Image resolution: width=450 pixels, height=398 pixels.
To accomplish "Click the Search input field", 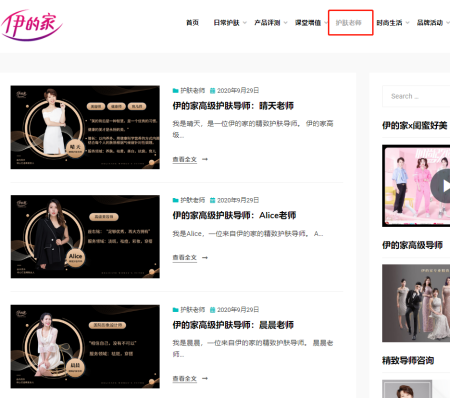I will pyautogui.click(x=416, y=96).
